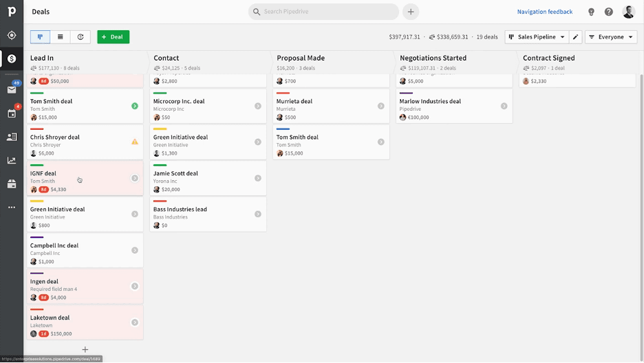Switch to forecast view
644x363 pixels.
[80, 37]
